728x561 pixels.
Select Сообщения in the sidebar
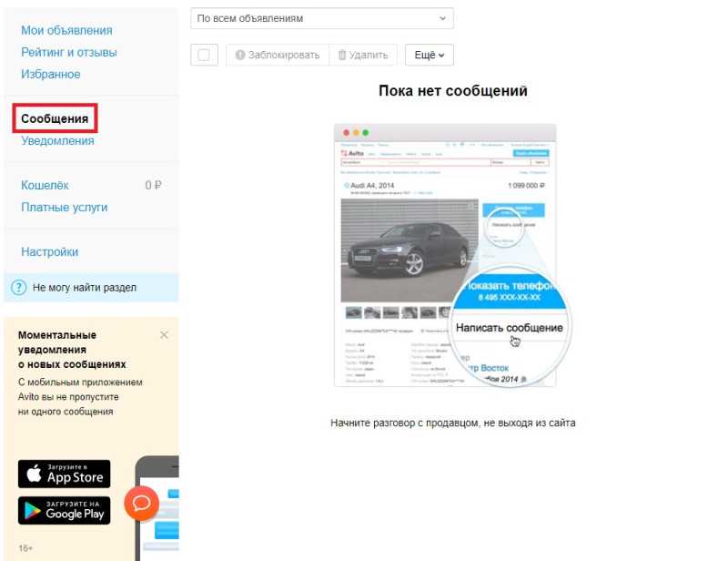[55, 118]
